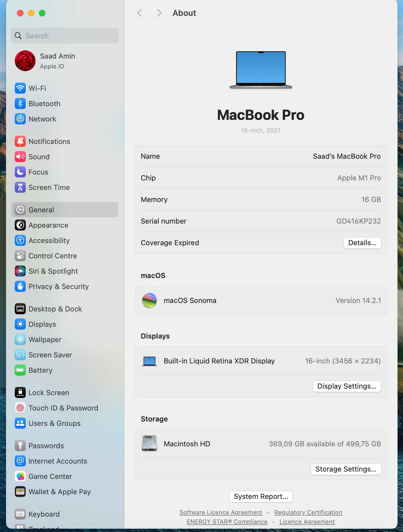
Task: Open System Report… button
Action: tap(261, 497)
